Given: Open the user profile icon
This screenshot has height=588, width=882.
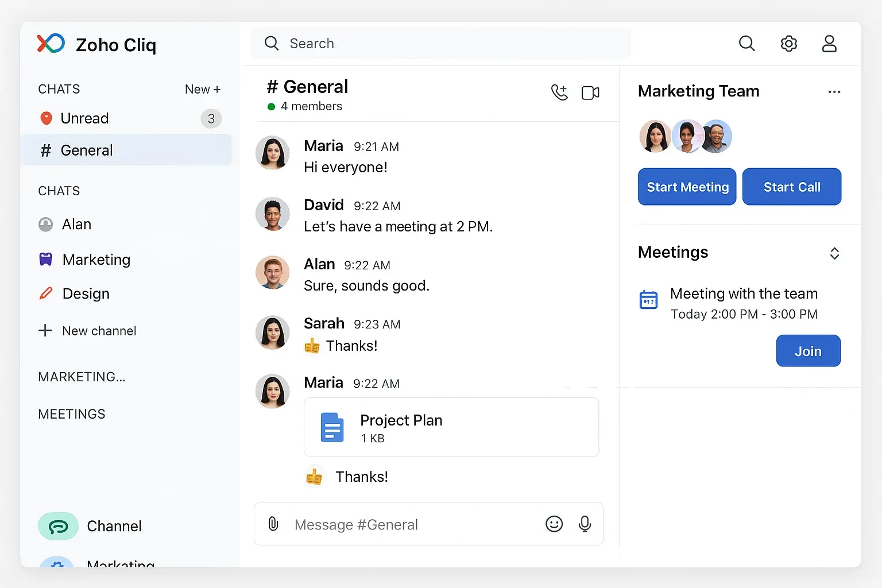Looking at the screenshot, I should (x=829, y=44).
